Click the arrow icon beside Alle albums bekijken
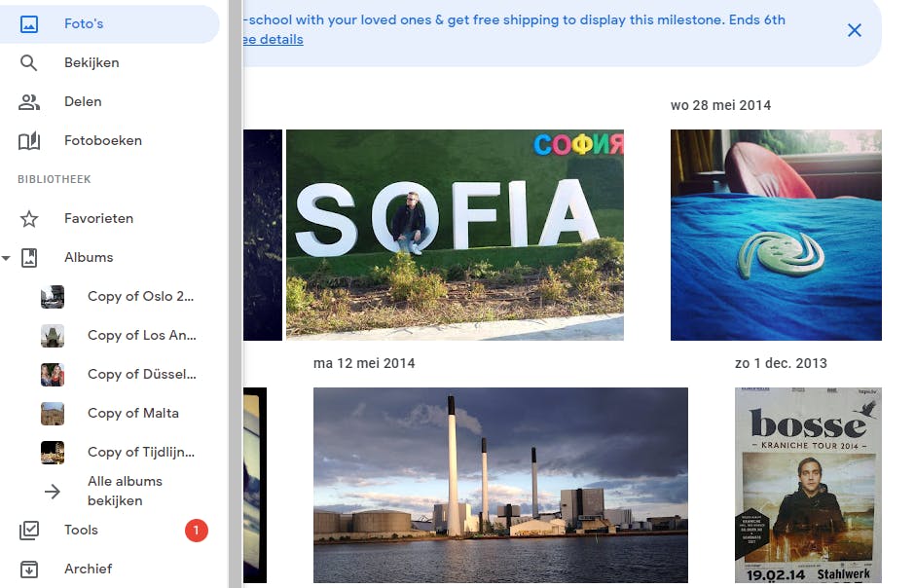The height and width of the screenshot is (588, 915). [x=52, y=491]
